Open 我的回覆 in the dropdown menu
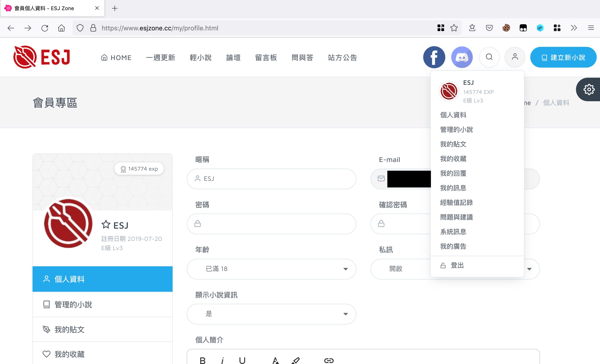Screen dimensions: 600x364 tap(453, 173)
